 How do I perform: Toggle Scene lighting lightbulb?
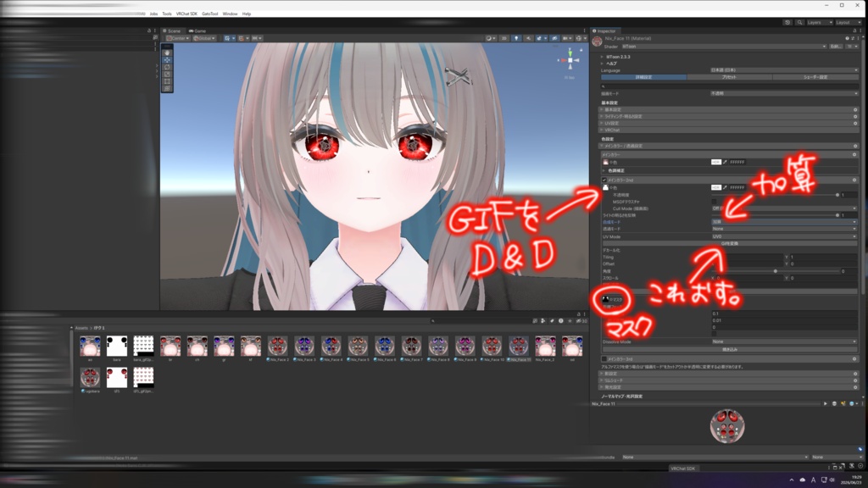pyautogui.click(x=516, y=38)
